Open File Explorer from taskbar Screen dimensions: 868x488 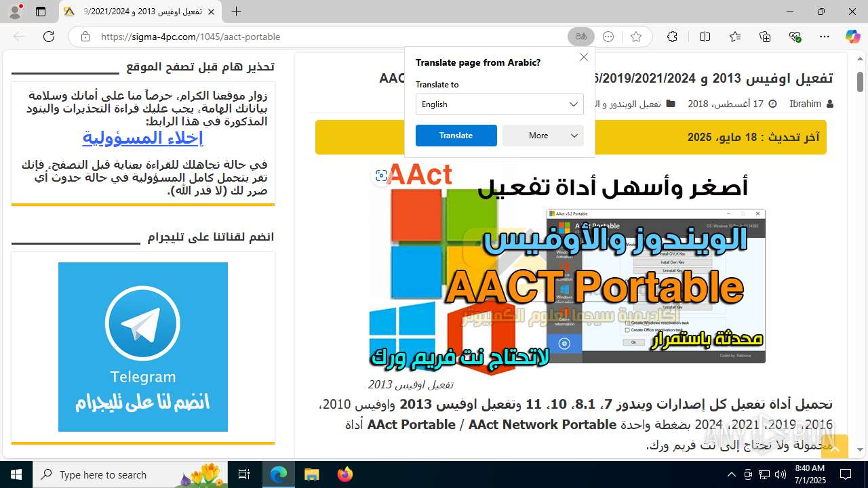pos(311,474)
